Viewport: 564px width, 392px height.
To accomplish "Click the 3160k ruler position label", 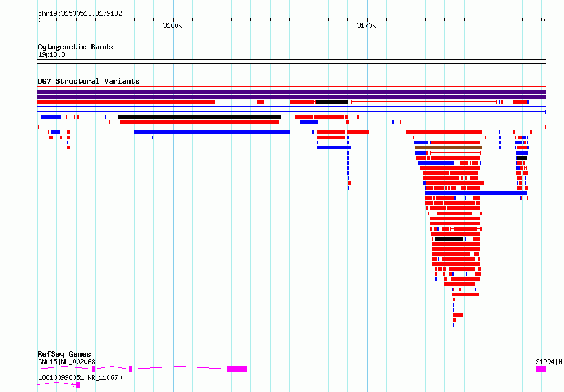I will [x=172, y=25].
